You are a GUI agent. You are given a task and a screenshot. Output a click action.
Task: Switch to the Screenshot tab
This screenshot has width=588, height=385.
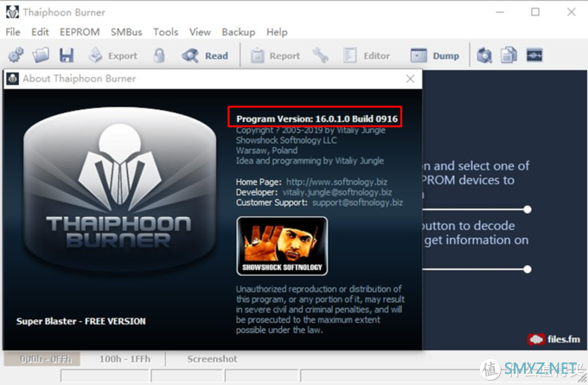[212, 359]
